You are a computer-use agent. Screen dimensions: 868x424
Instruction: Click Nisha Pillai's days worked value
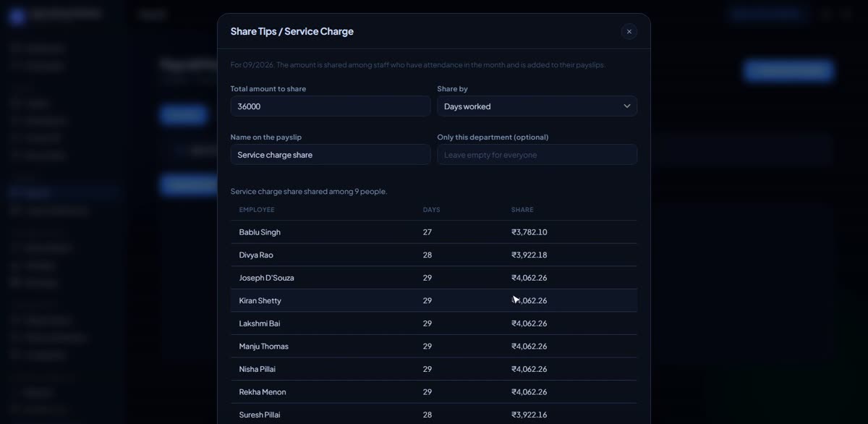[x=427, y=369]
